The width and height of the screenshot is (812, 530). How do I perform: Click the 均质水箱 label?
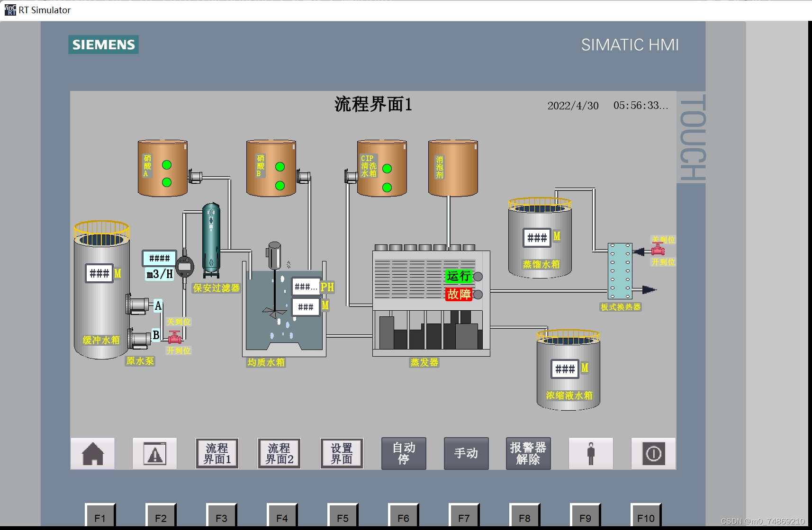266,362
